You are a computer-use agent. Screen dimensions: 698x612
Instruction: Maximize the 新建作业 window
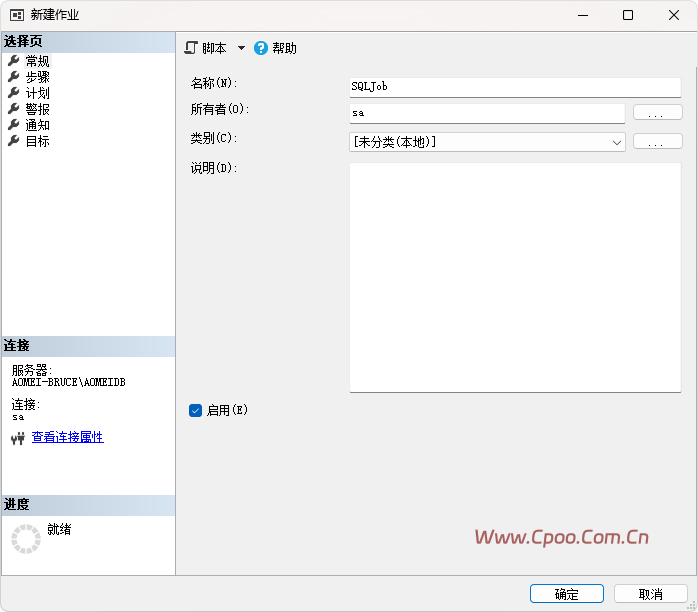point(628,15)
